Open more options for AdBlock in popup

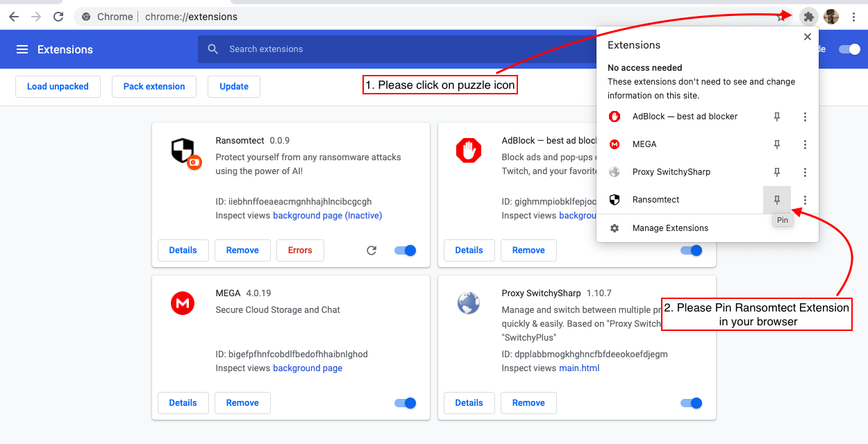pyautogui.click(x=805, y=117)
